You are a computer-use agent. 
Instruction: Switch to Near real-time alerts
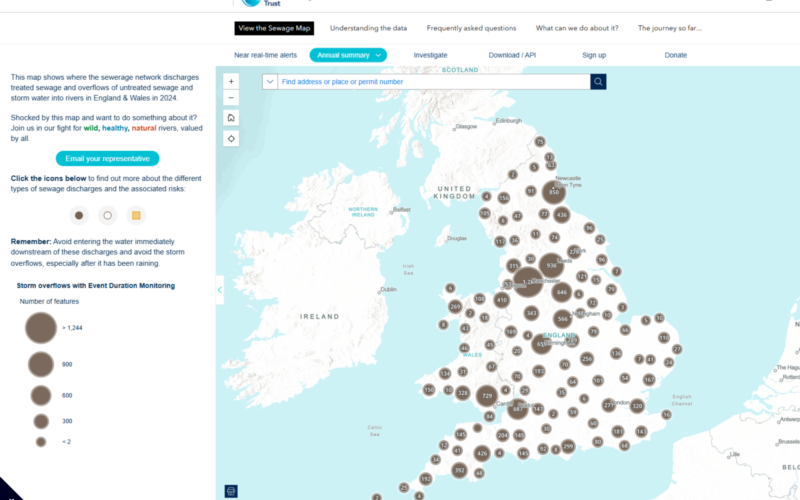coord(265,55)
